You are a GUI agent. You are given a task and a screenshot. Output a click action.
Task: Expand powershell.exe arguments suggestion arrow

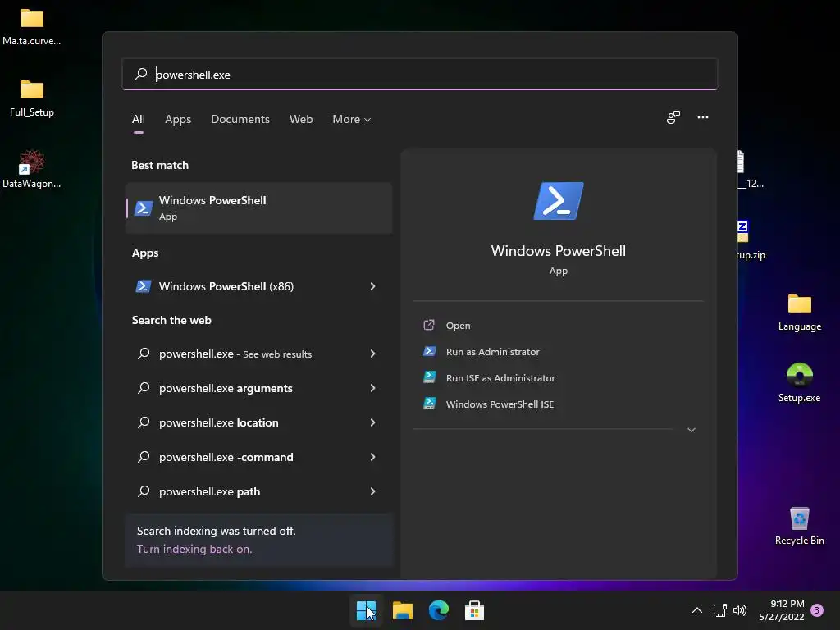pos(373,388)
